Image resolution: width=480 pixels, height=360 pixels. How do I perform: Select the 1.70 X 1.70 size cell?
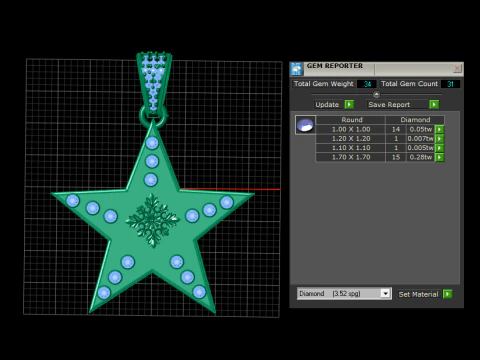[351, 157]
